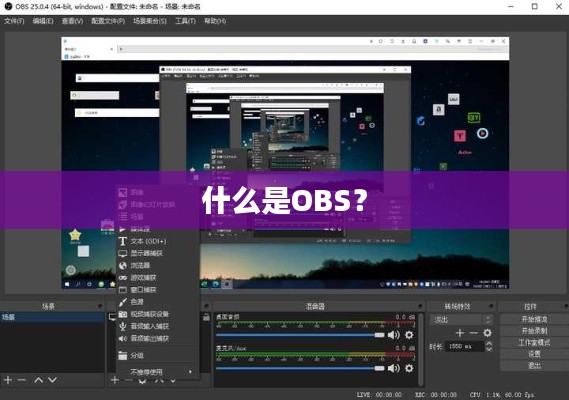Click the green iQIYI icon in the preview
This screenshot has width=569, height=400.
[474, 117]
